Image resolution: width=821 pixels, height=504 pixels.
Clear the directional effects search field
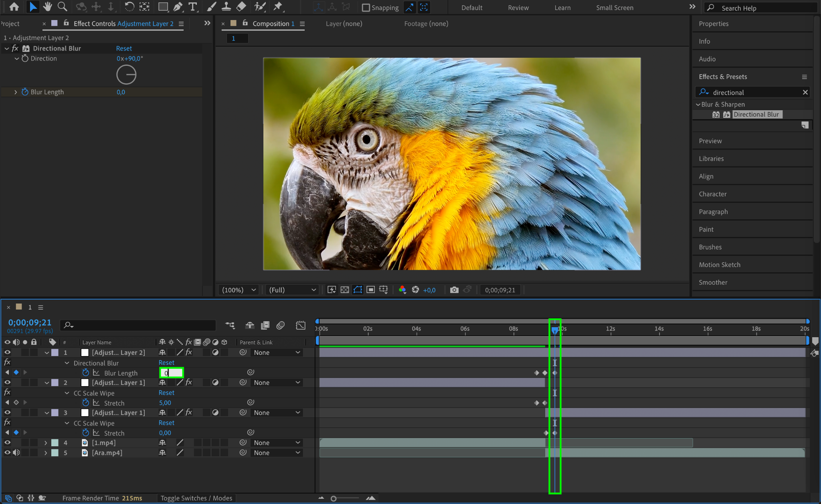point(805,92)
